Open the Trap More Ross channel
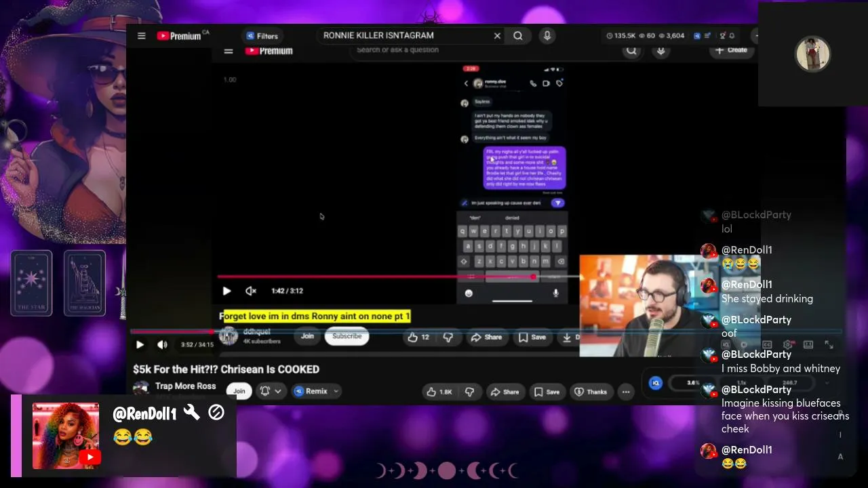 click(x=185, y=386)
